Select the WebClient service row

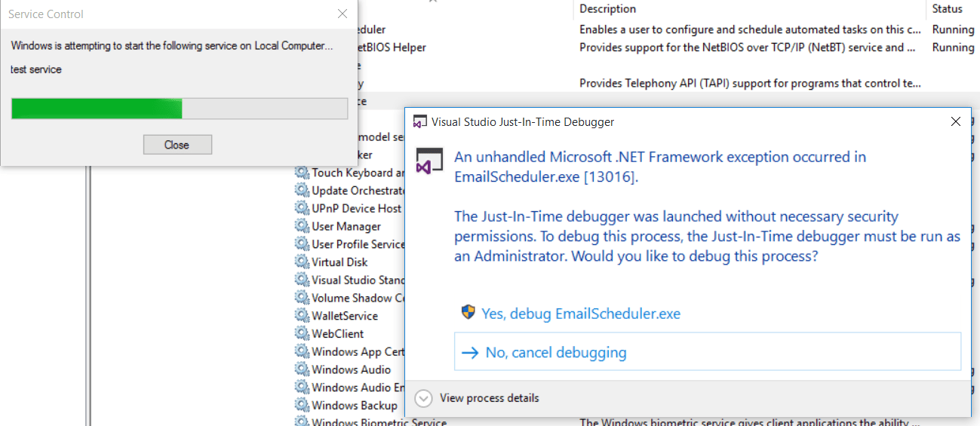coord(338,334)
